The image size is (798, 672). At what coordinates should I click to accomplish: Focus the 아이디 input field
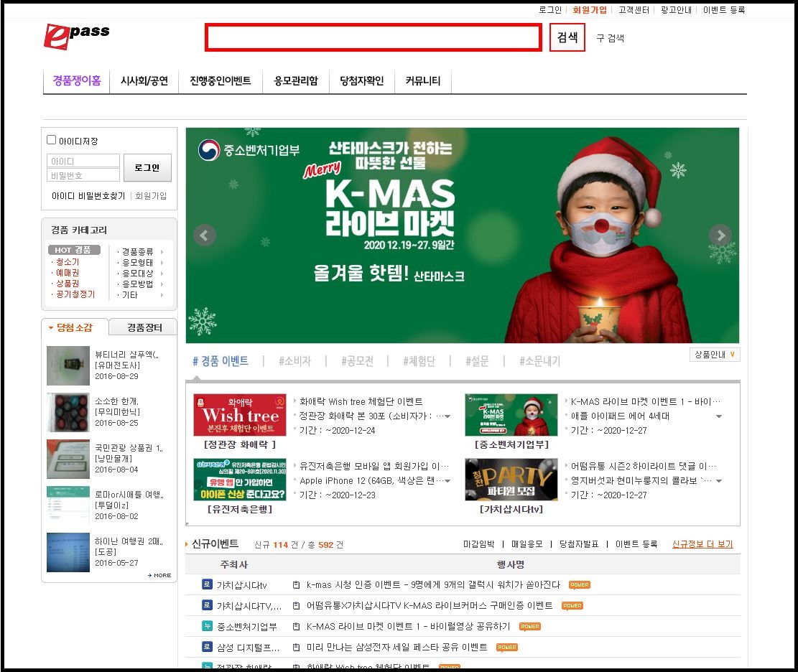(x=83, y=161)
